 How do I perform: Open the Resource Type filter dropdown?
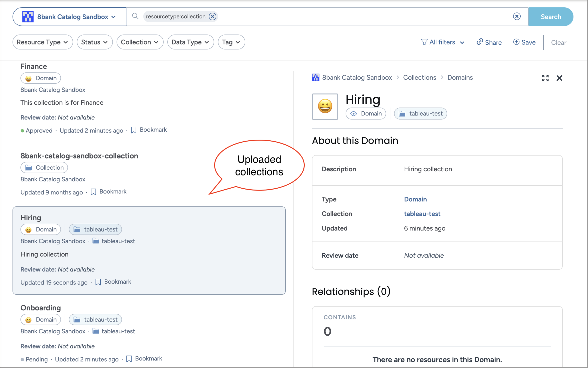(x=42, y=42)
